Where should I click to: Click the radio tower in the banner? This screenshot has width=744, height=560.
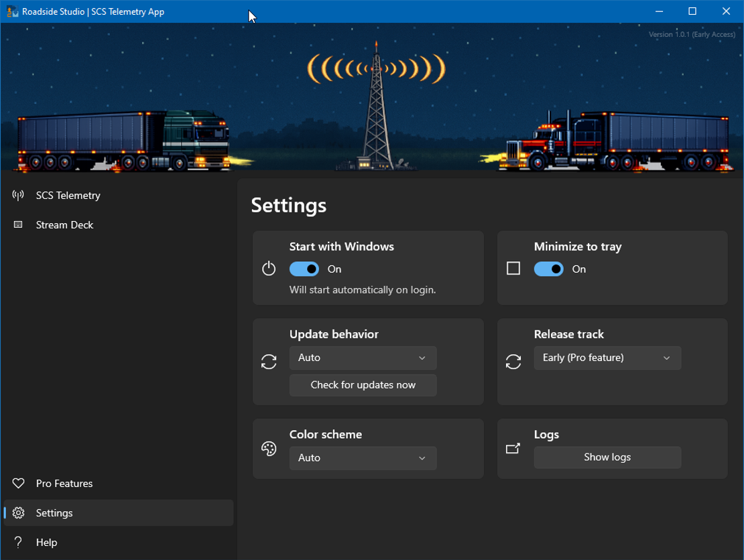375,114
